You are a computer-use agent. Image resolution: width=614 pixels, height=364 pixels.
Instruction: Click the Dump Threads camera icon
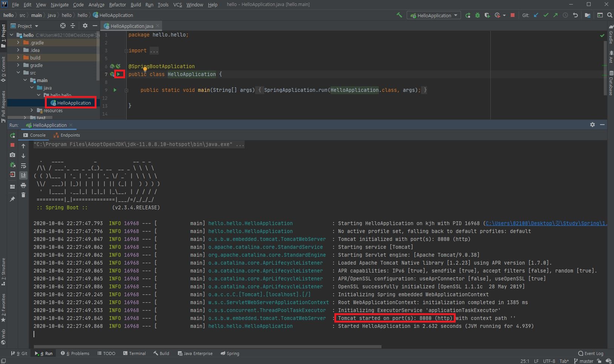point(12,155)
